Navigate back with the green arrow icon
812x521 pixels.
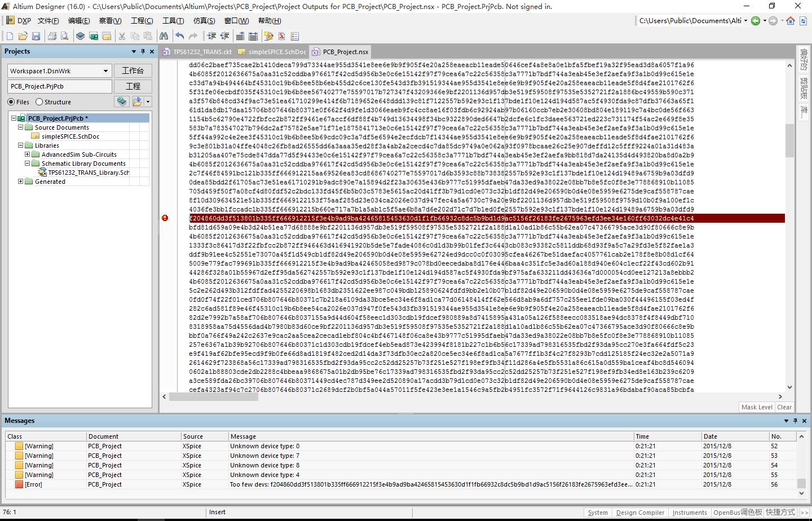(756, 21)
